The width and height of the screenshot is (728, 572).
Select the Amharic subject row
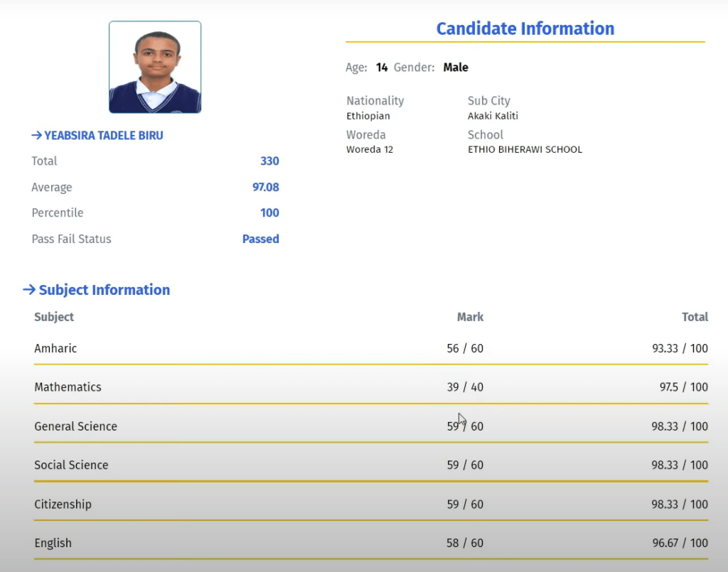pyautogui.click(x=55, y=348)
